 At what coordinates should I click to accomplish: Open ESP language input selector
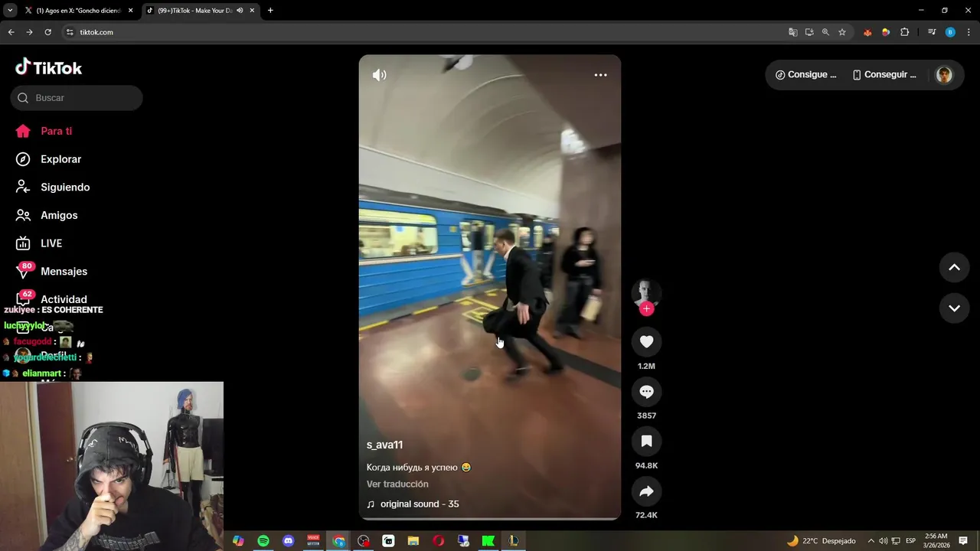click(910, 541)
